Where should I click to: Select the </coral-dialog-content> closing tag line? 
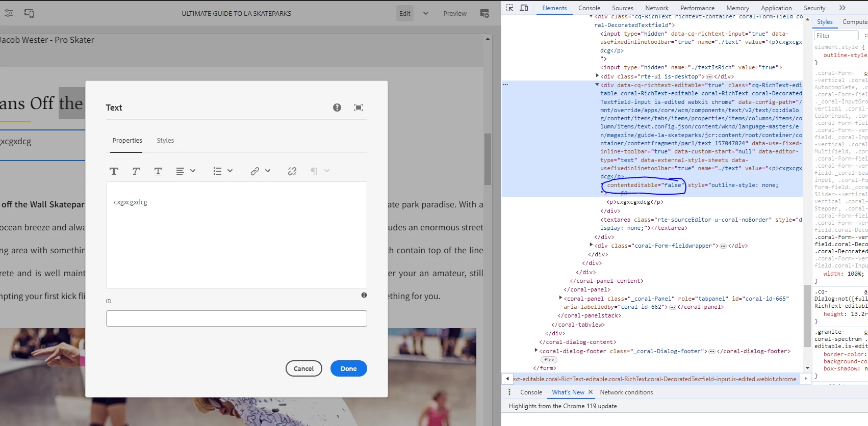click(578, 342)
